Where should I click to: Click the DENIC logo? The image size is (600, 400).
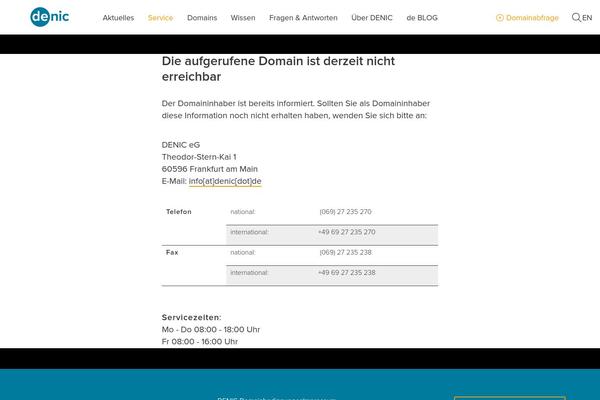50,17
